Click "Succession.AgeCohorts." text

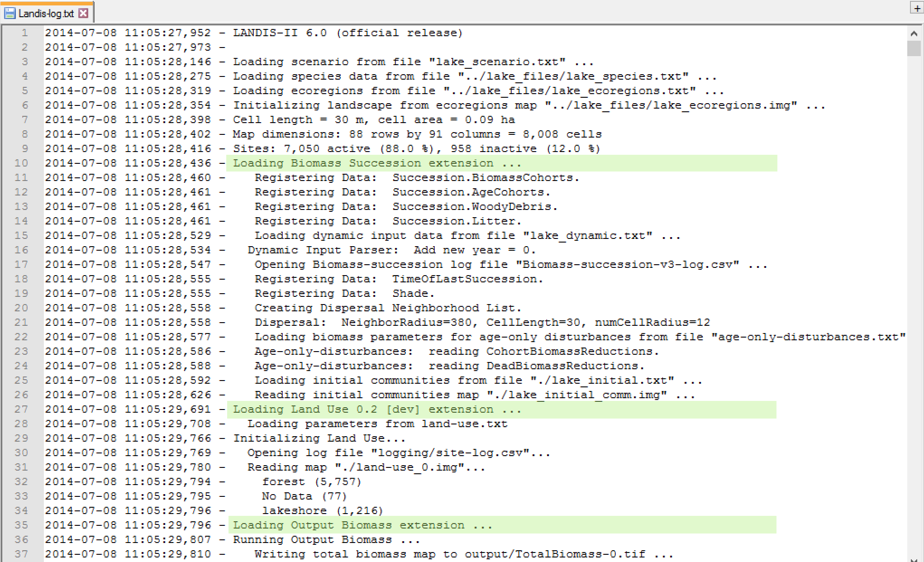click(x=472, y=192)
